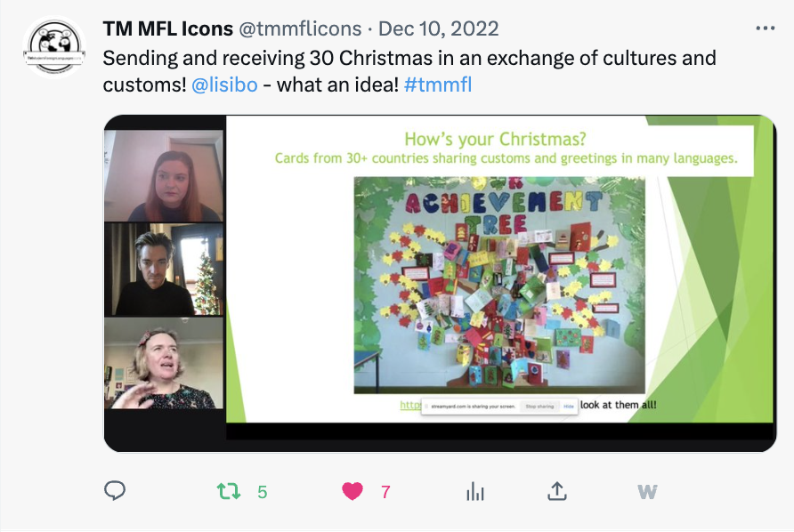Open the @lisibo mention link
794x532 pixels.
tap(224, 85)
